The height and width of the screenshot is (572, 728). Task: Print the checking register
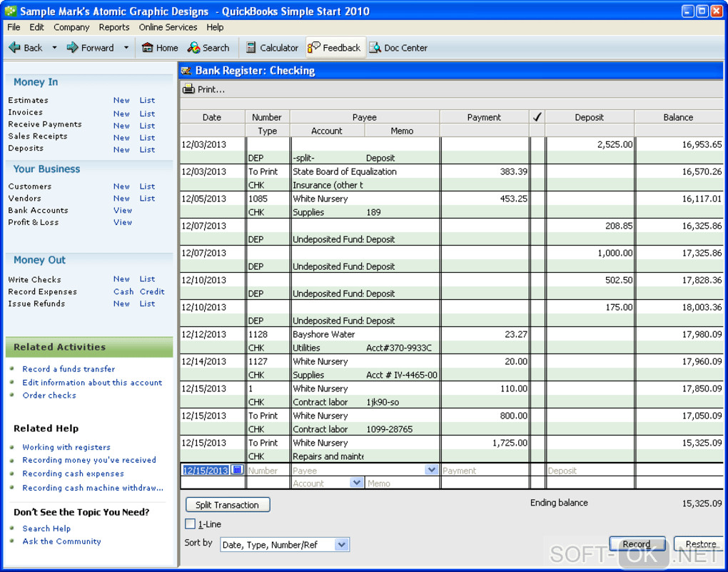[203, 89]
